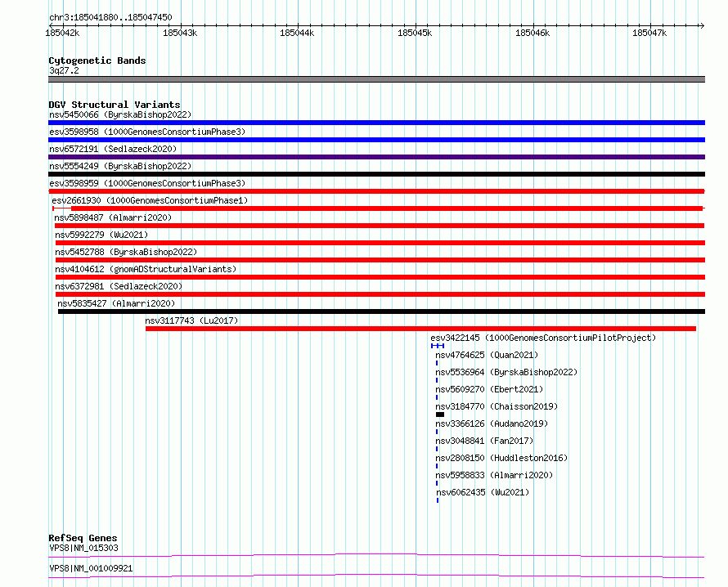Select black bar under nsv5554249

point(376,174)
